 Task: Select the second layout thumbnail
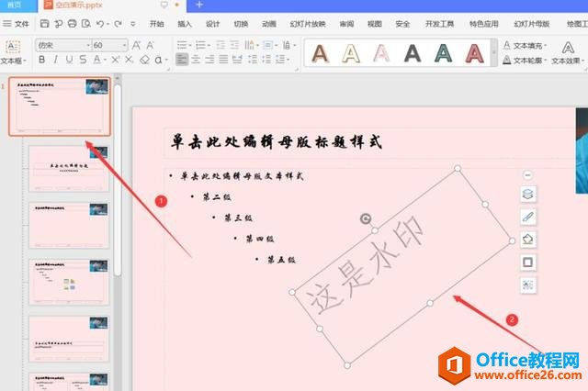tap(69, 169)
